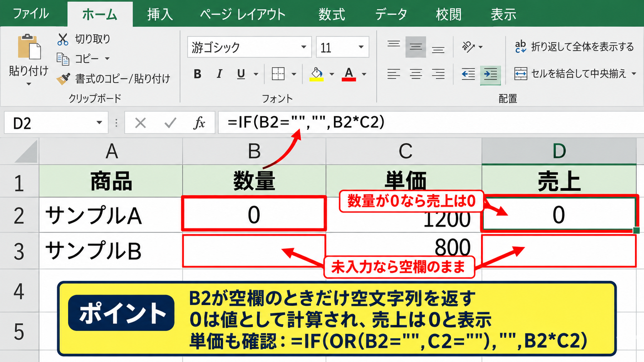
Task: Open the font size 11 dropdown
Action: point(361,47)
